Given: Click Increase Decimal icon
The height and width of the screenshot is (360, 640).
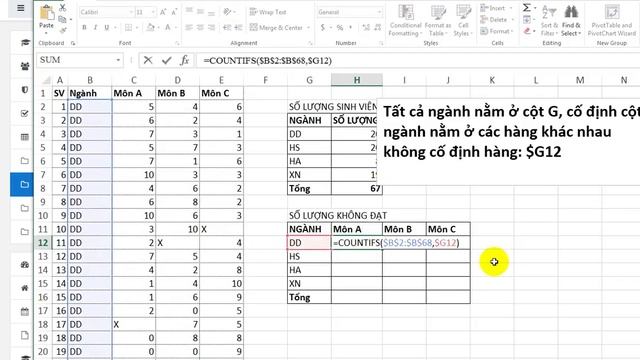Looking at the screenshot, I should 366,27.
